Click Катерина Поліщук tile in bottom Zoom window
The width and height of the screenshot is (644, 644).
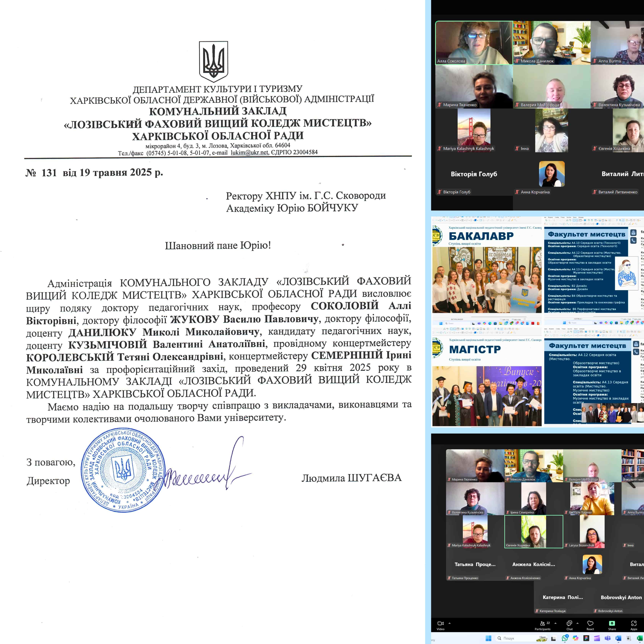(563, 597)
